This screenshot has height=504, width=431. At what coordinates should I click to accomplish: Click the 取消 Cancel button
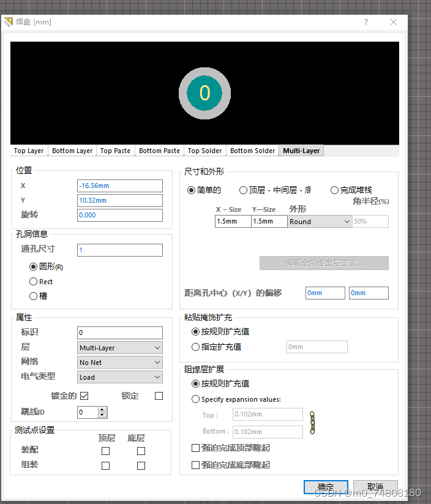(x=375, y=487)
